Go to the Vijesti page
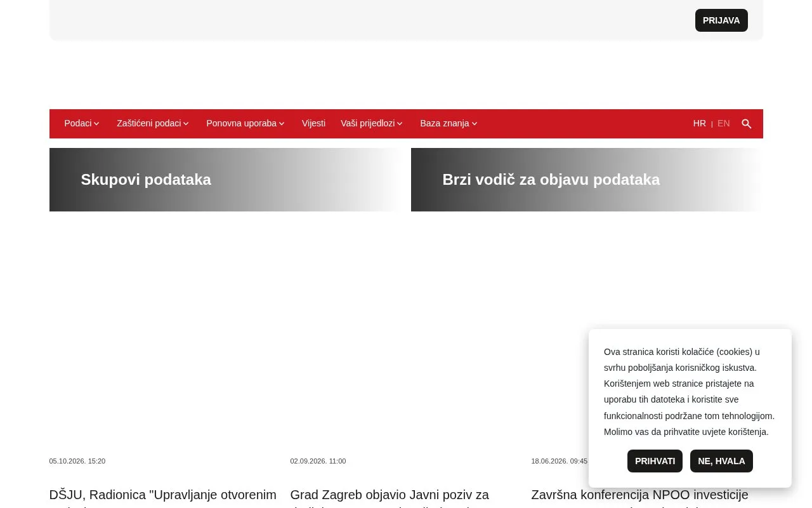Screen dimensions: 812x508 click(313, 123)
